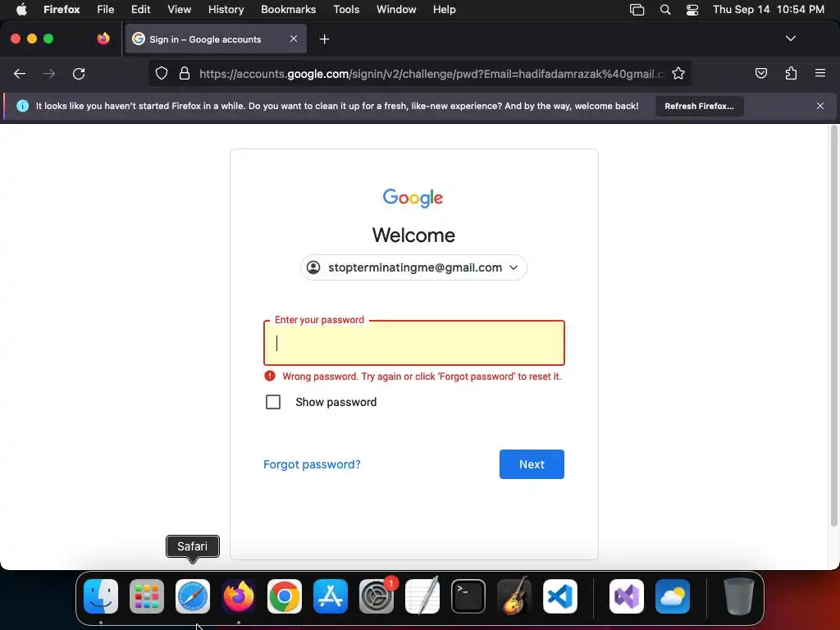This screenshot has width=840, height=630.
Task: View site security padlock details
Action: pyautogui.click(x=185, y=73)
